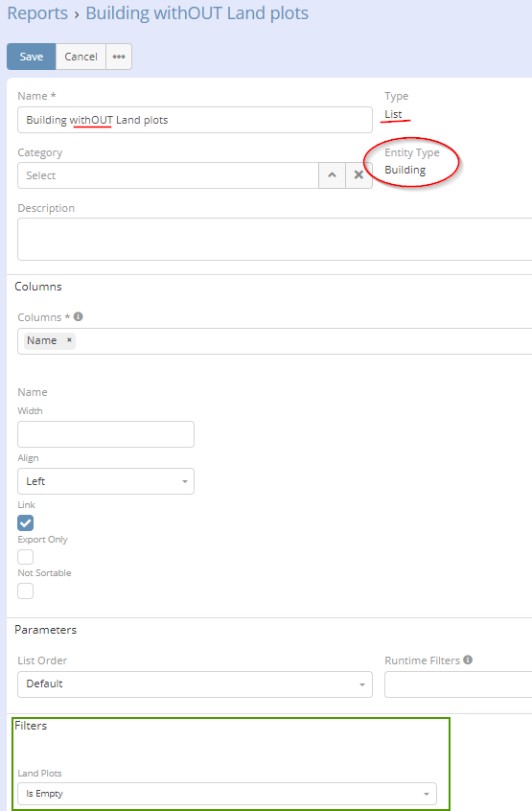
Task: Click the Filters section heading
Action: pos(31,726)
